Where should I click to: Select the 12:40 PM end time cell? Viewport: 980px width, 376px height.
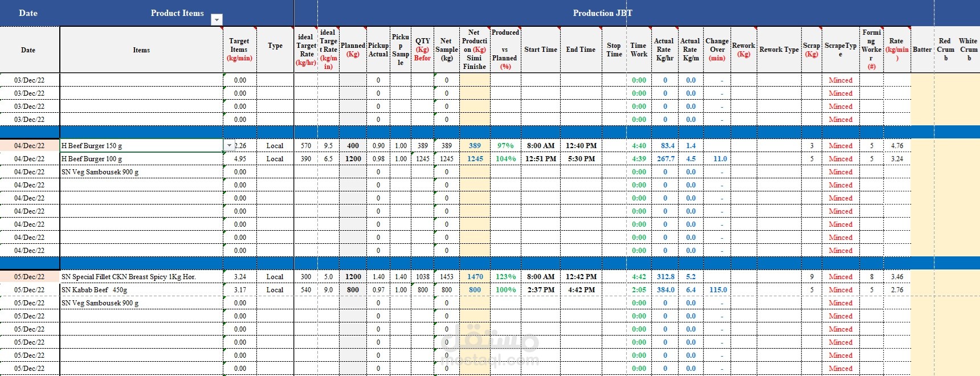point(581,146)
